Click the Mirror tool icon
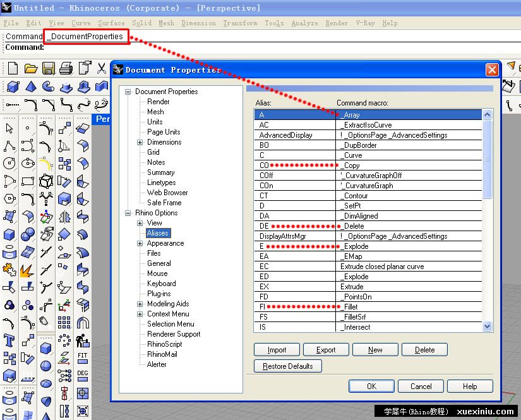This screenshot has height=420, width=521. (x=64, y=217)
